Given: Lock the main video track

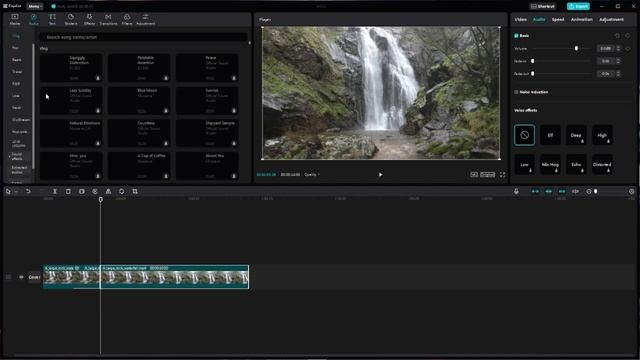Looking at the screenshot, I should pyautogui.click(x=9, y=277).
